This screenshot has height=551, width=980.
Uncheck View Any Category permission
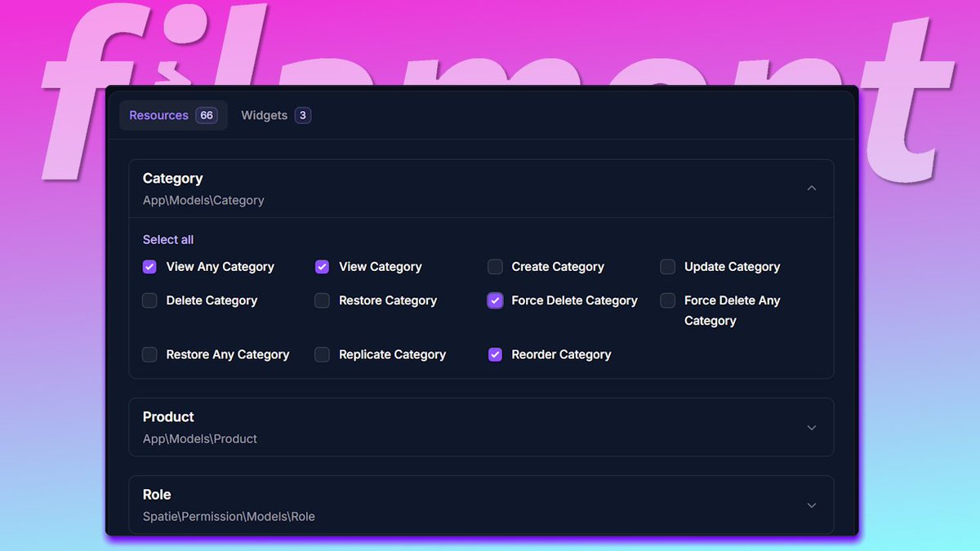pyautogui.click(x=149, y=267)
